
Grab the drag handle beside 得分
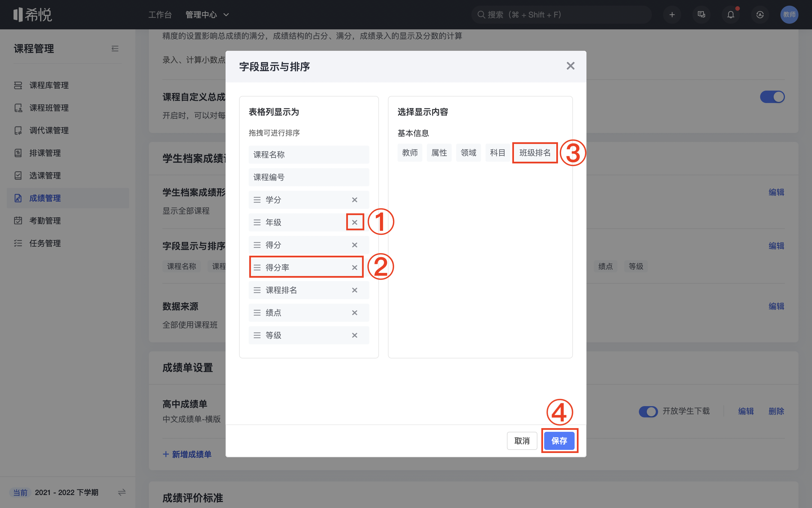(x=257, y=245)
